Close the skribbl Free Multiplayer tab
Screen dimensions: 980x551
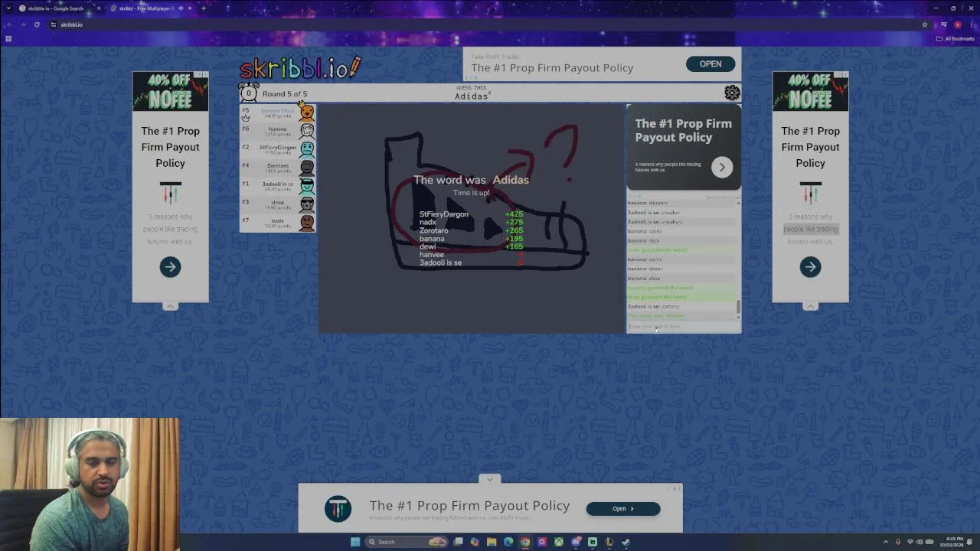(190, 8)
